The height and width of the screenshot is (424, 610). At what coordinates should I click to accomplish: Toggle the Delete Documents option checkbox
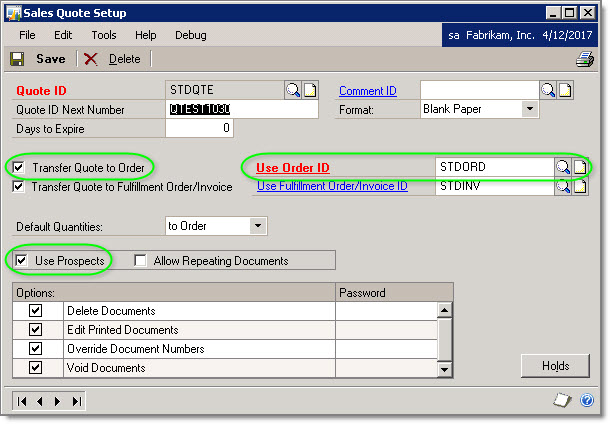coord(35,310)
